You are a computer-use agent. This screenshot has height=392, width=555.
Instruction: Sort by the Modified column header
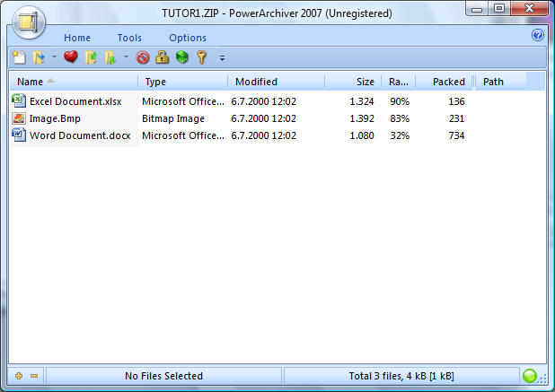tap(277, 82)
